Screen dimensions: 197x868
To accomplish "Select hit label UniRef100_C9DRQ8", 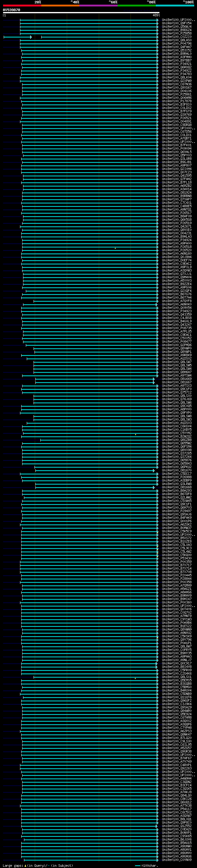I will 176,125.
